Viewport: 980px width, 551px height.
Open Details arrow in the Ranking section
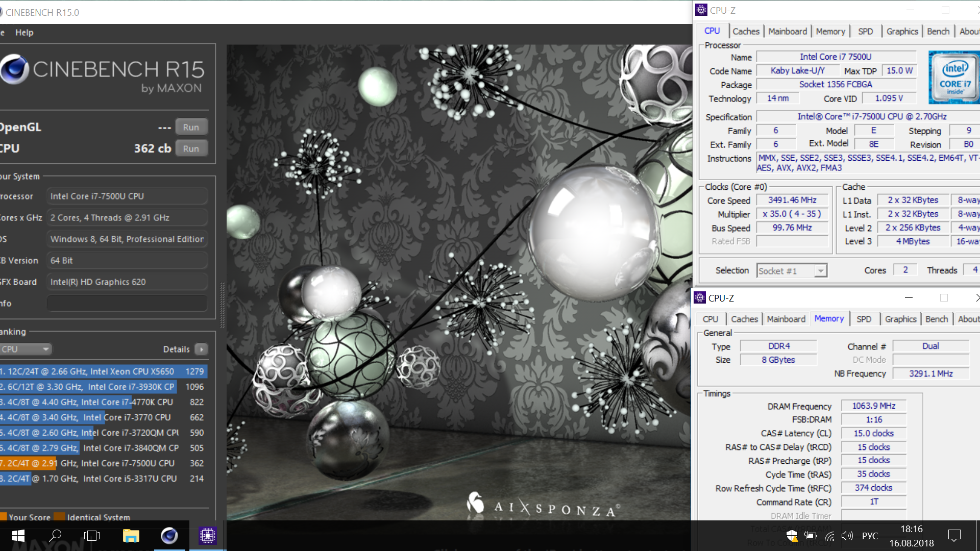(x=202, y=349)
